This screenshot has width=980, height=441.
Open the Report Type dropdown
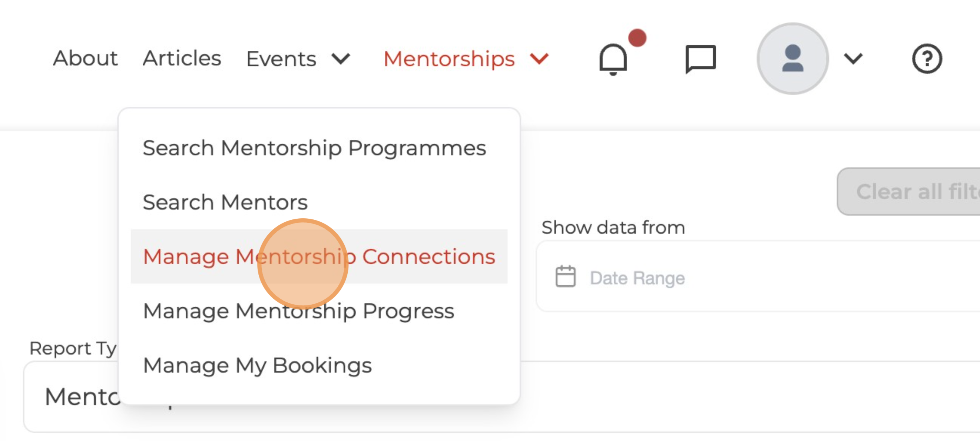(x=72, y=397)
